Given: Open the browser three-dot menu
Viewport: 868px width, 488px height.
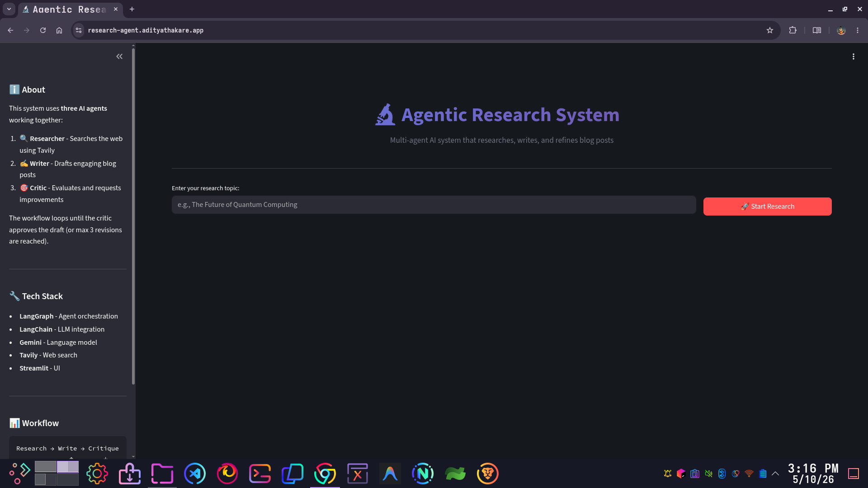Looking at the screenshot, I should [x=858, y=30].
